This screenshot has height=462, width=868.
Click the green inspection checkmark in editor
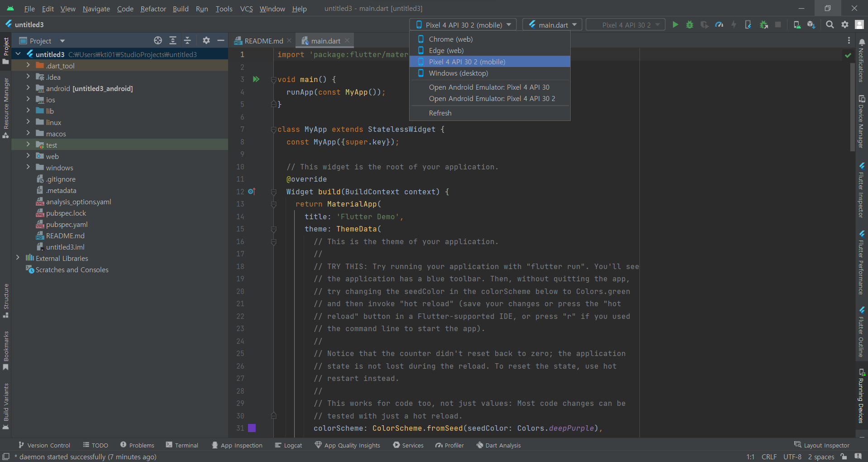(x=848, y=55)
